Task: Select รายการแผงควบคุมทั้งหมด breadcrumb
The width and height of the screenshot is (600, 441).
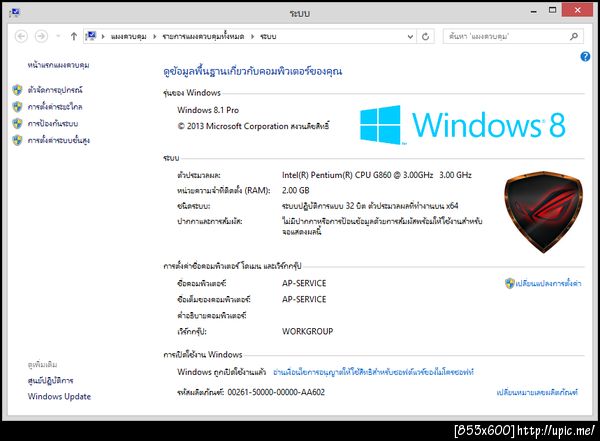Action: pos(203,37)
